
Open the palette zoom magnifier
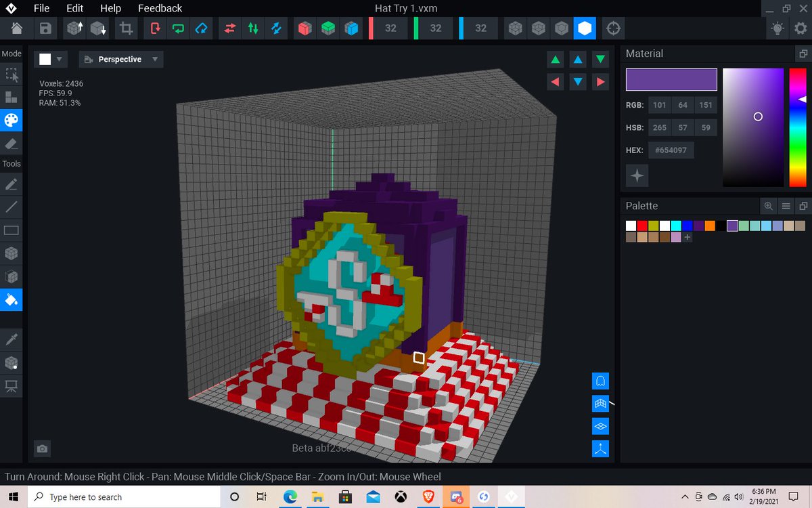(770, 206)
